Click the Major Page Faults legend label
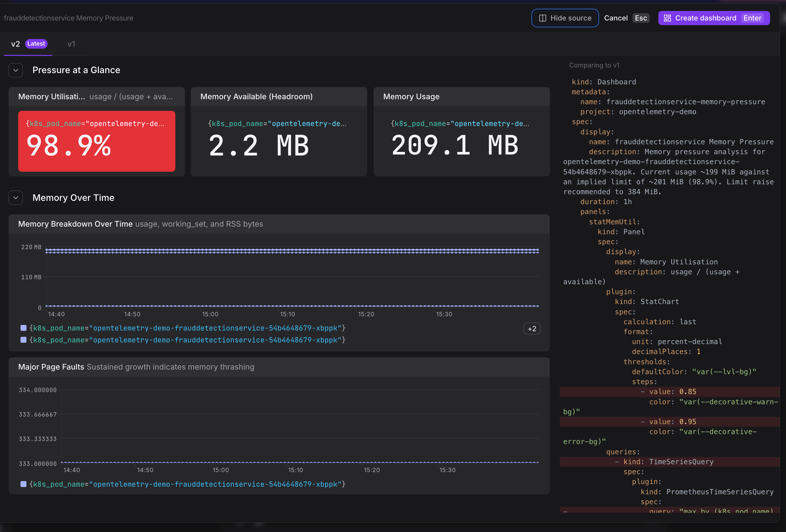The width and height of the screenshot is (786, 532). point(187,484)
